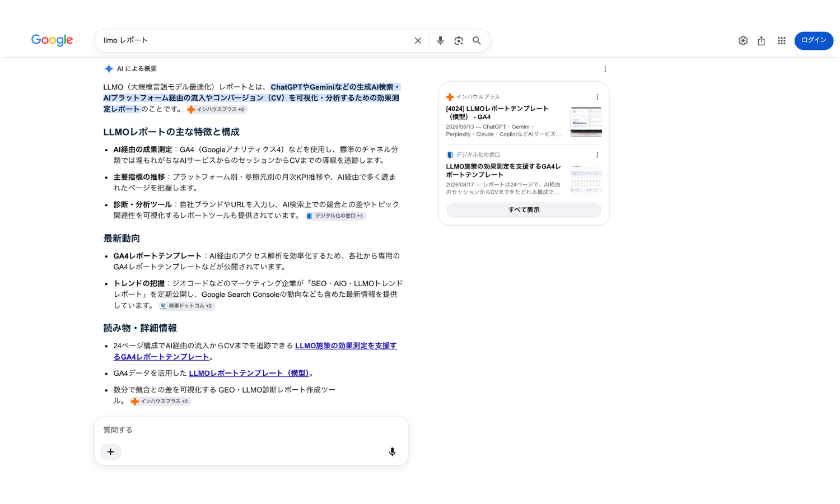Open options menu for デジタル化の窓口 source card
Viewport: 840px width, 504px height.
click(x=598, y=155)
